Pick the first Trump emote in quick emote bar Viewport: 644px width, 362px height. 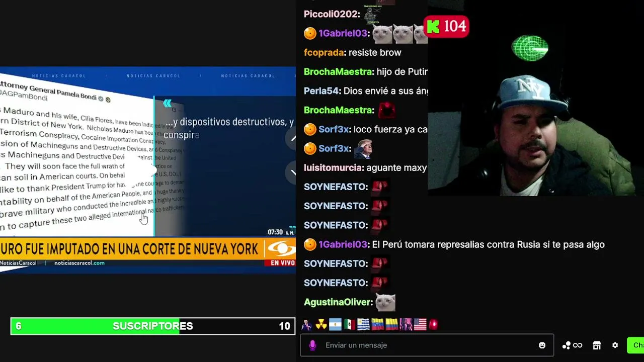[307, 324]
